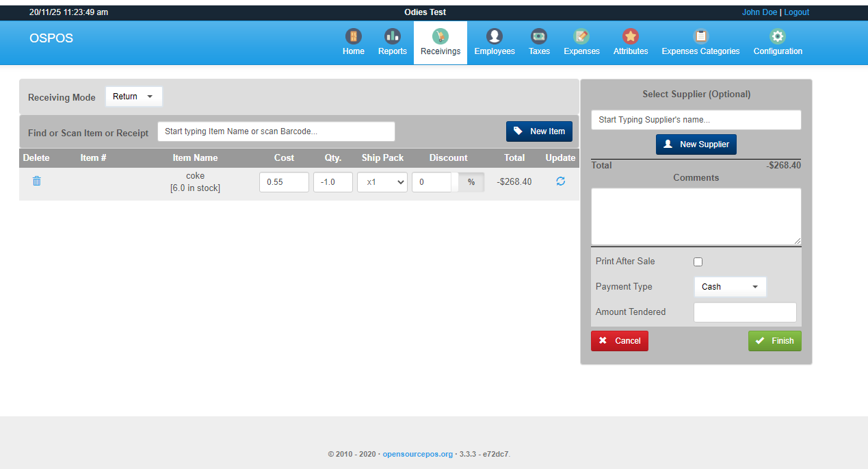Image resolution: width=868 pixels, height=469 pixels.
Task: Focus the supplier name search field
Action: (x=696, y=120)
